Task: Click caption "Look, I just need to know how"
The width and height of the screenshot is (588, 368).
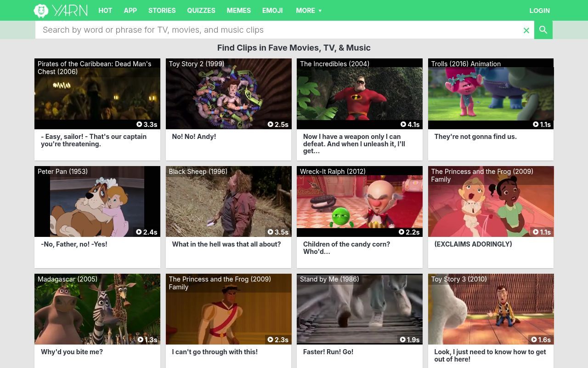Action: pos(490,356)
